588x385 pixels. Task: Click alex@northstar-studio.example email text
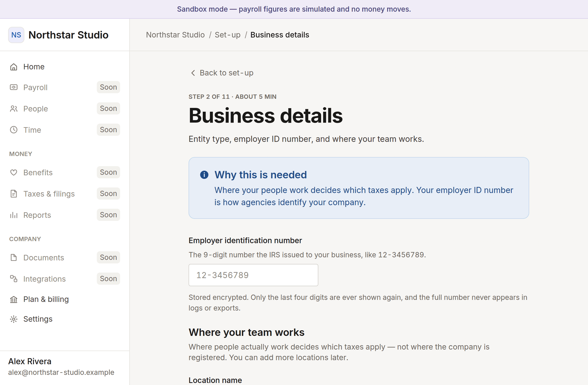coord(61,372)
